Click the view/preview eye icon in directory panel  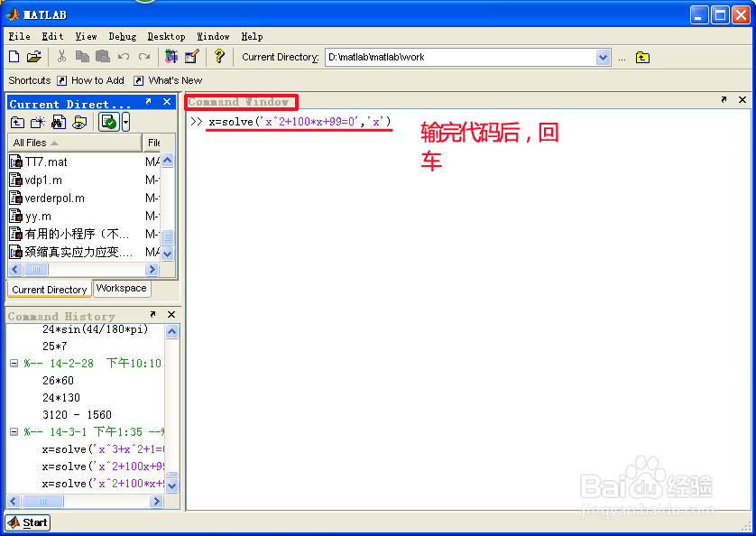click(79, 122)
